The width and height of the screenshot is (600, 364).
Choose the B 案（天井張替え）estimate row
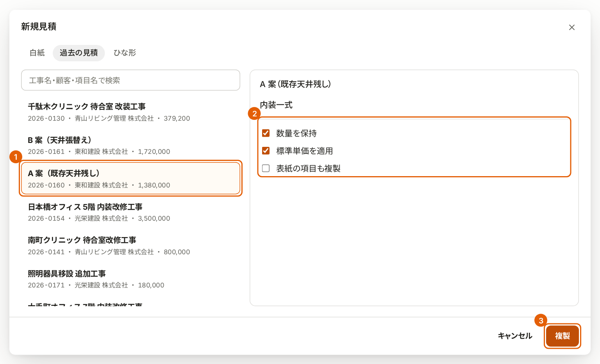click(x=130, y=145)
